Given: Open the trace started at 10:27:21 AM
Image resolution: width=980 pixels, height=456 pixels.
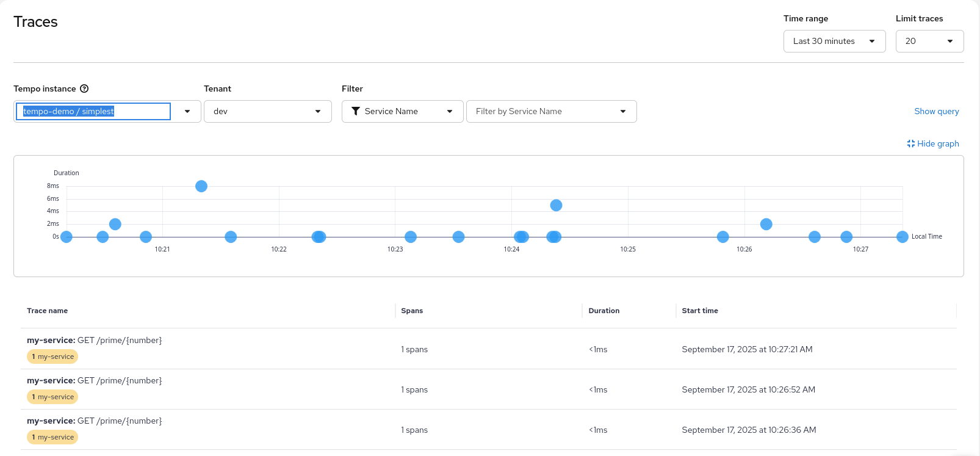Looking at the screenshot, I should point(95,340).
